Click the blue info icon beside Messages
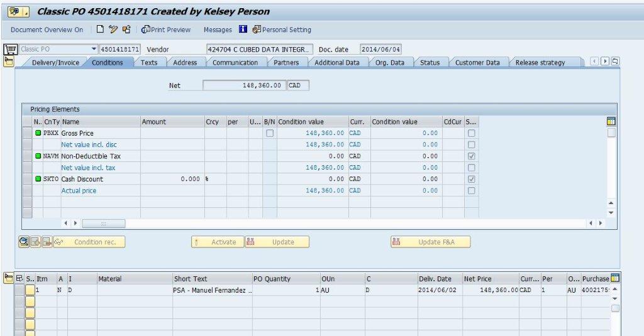 click(x=243, y=30)
